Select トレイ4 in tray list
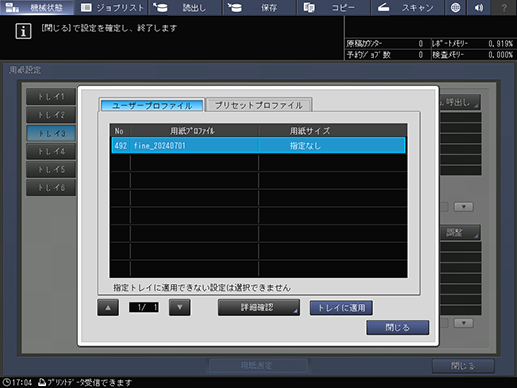Viewport: 517px width, 388px height. [51, 151]
